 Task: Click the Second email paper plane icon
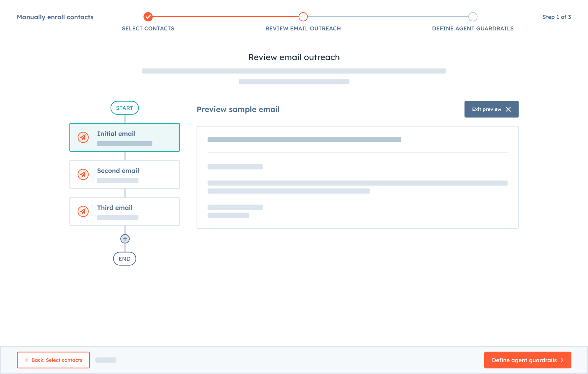[83, 174]
